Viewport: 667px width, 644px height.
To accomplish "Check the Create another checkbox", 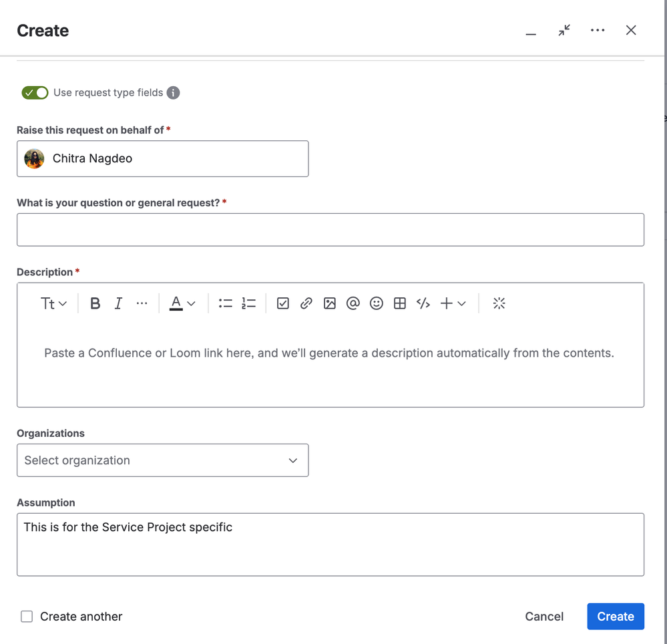I will pos(27,617).
